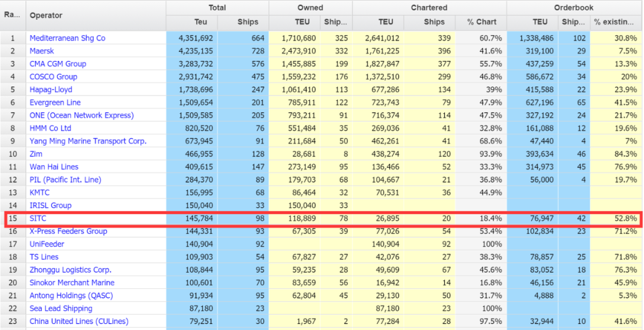Select the SITC operator in highlighted row
This screenshot has width=644, height=330.
[x=38, y=218]
